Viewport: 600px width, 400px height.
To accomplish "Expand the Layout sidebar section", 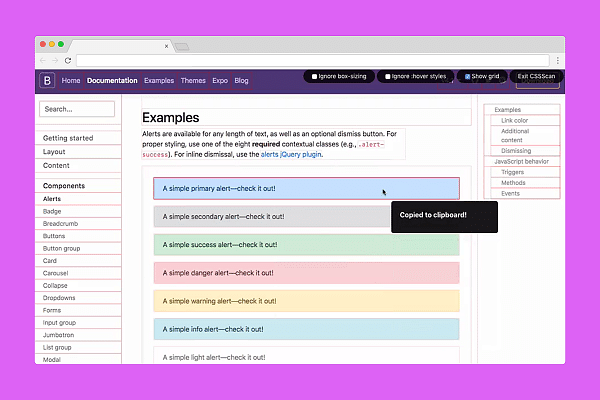I will 54,152.
